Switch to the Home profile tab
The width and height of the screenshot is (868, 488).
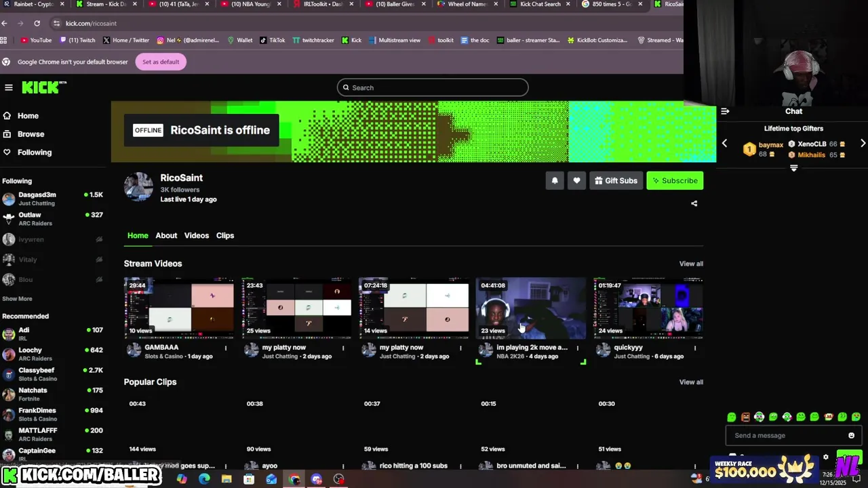(138, 236)
